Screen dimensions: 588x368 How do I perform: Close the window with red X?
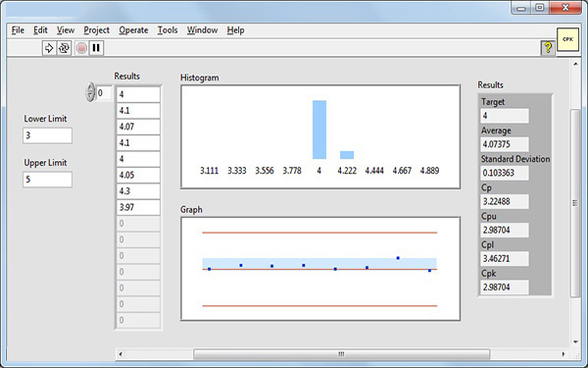pyautogui.click(x=565, y=8)
